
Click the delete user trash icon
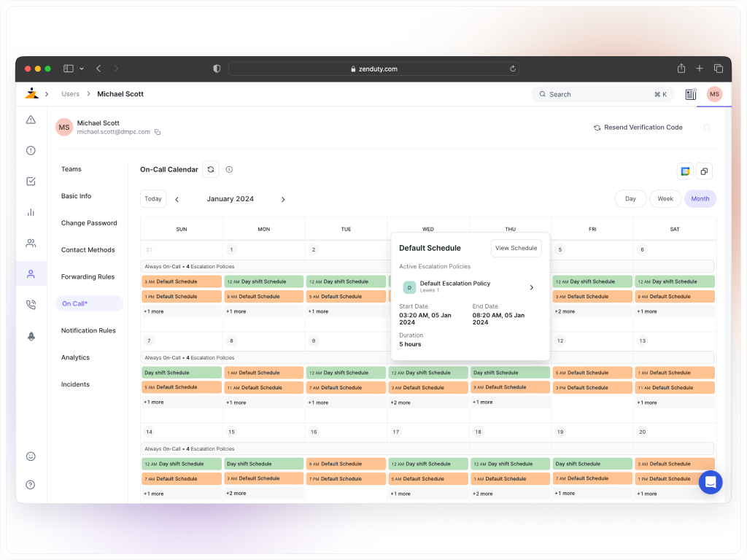(x=706, y=127)
